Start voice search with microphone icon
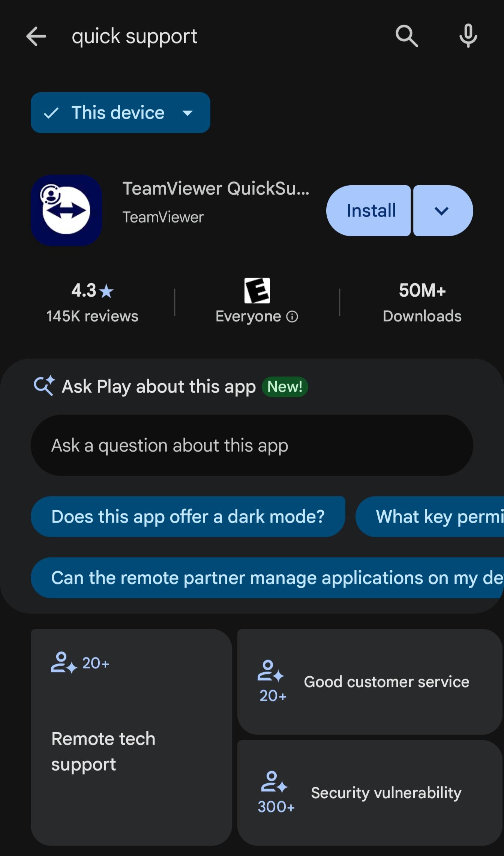504x856 pixels. click(468, 36)
